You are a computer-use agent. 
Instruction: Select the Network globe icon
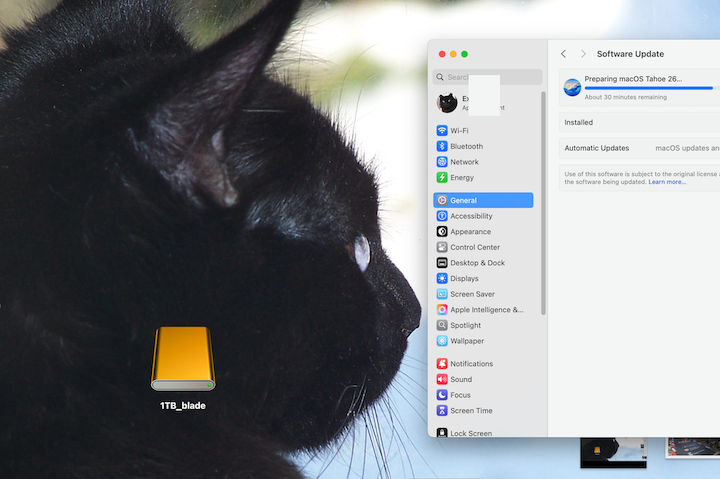click(442, 162)
